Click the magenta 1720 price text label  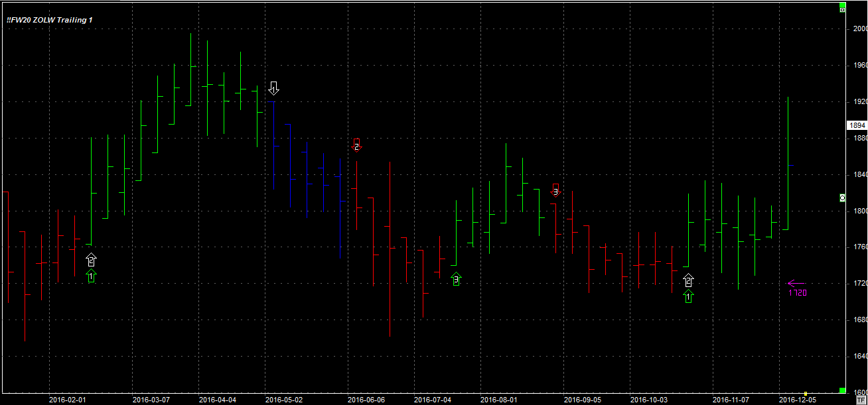798,292
